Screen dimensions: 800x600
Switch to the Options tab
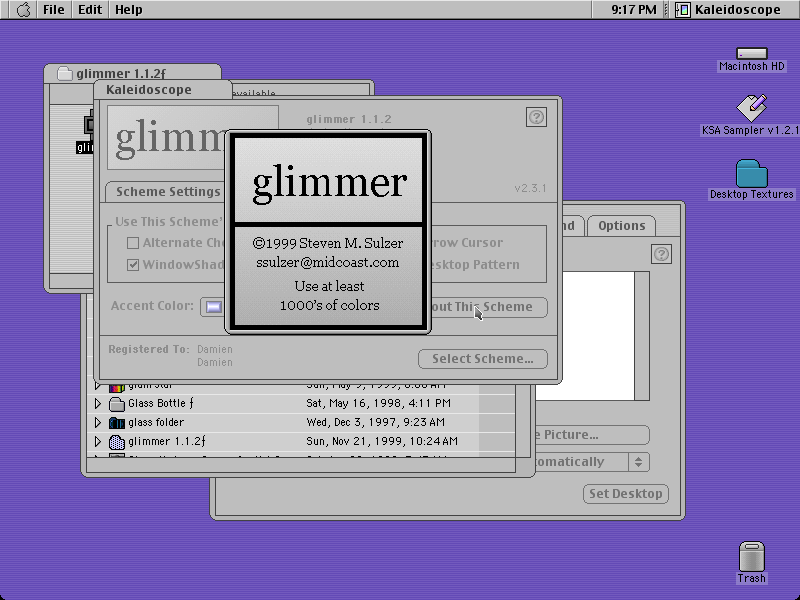click(621, 226)
